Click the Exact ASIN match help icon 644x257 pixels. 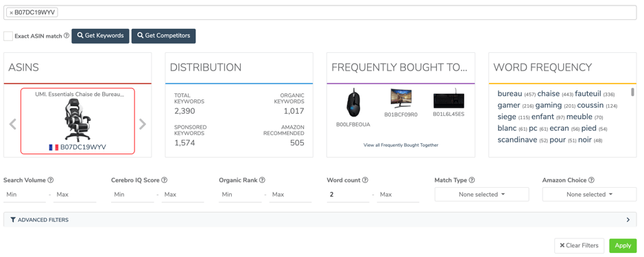(x=67, y=36)
